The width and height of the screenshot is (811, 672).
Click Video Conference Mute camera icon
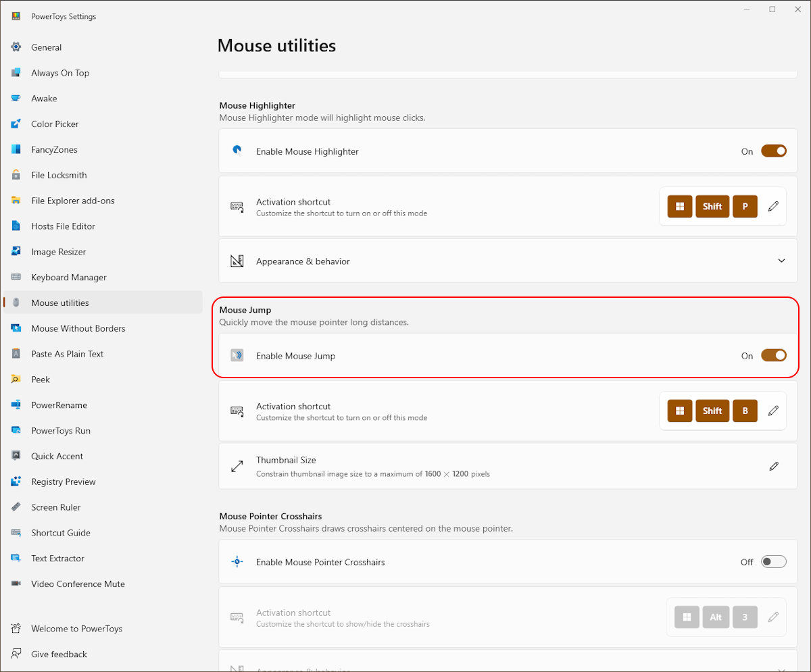(16, 584)
